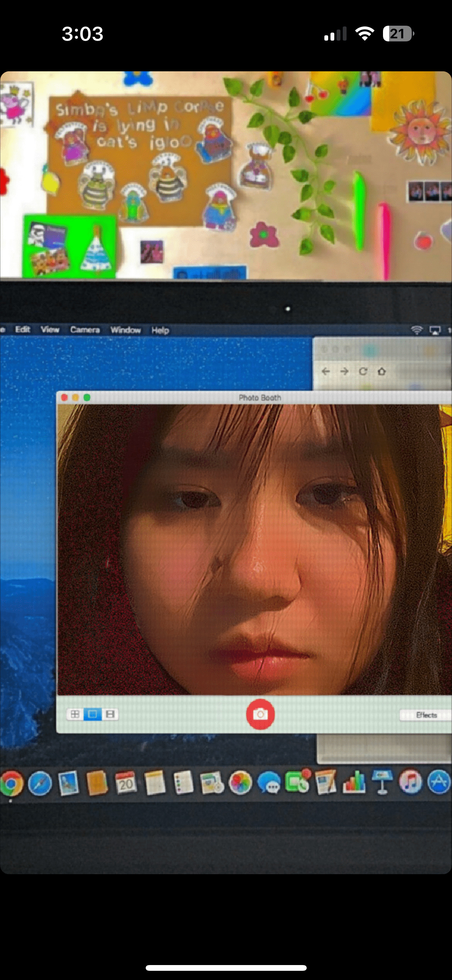Click the browser reload button
Screen dimensions: 452x980
tap(363, 371)
